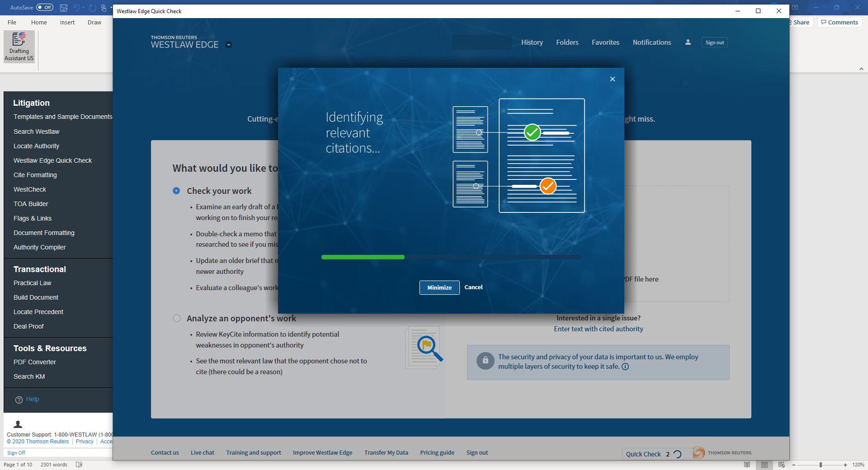The image size is (868, 470).
Task: Open the Undo history dropdown arrow
Action: pyautogui.click(x=84, y=8)
